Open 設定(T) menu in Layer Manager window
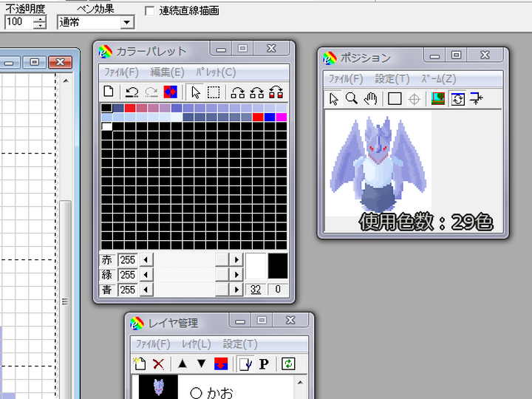The width and height of the screenshot is (532, 399). click(240, 344)
